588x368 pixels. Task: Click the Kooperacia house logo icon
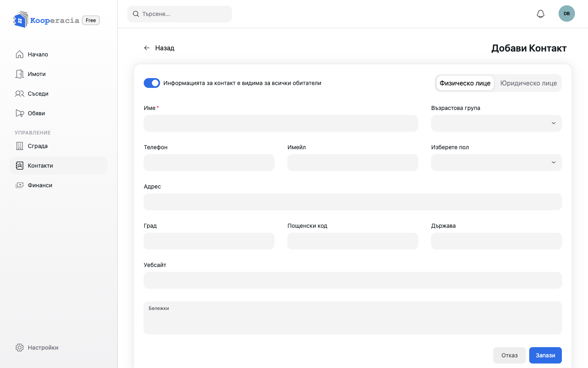pos(20,20)
